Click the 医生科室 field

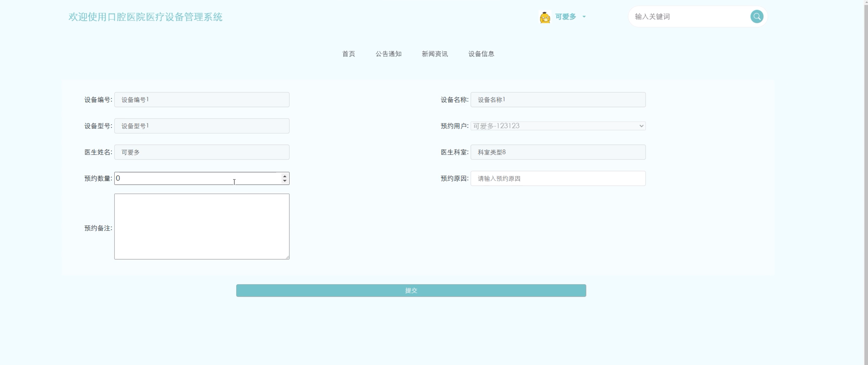point(558,152)
